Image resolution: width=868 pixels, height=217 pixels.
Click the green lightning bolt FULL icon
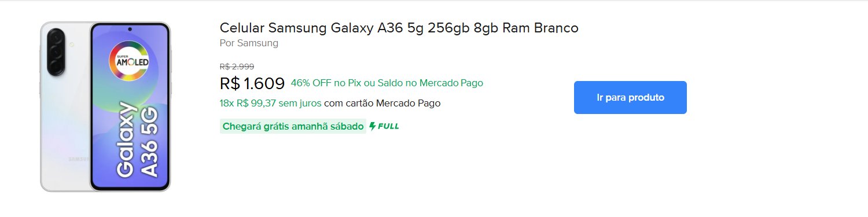click(x=372, y=126)
